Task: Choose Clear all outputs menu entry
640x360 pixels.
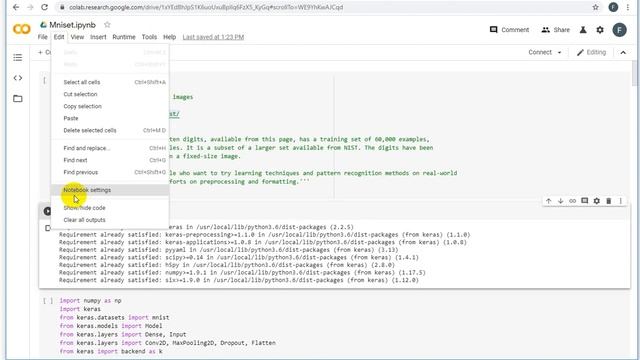Action: [x=110, y=220]
